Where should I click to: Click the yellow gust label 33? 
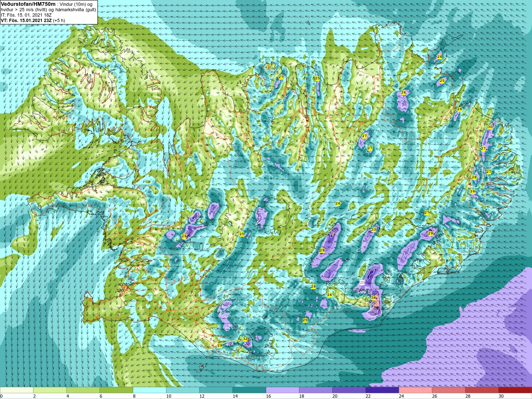coord(374,230)
